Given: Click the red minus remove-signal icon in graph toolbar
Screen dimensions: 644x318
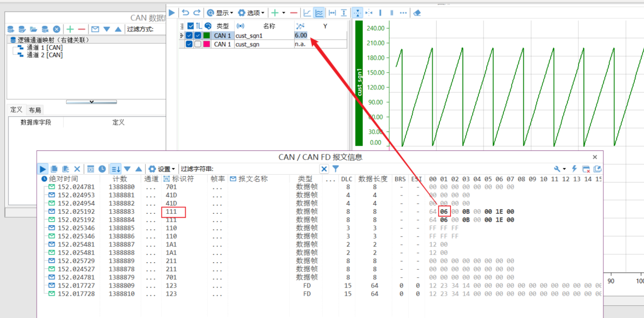Looking at the screenshot, I should click(294, 13).
